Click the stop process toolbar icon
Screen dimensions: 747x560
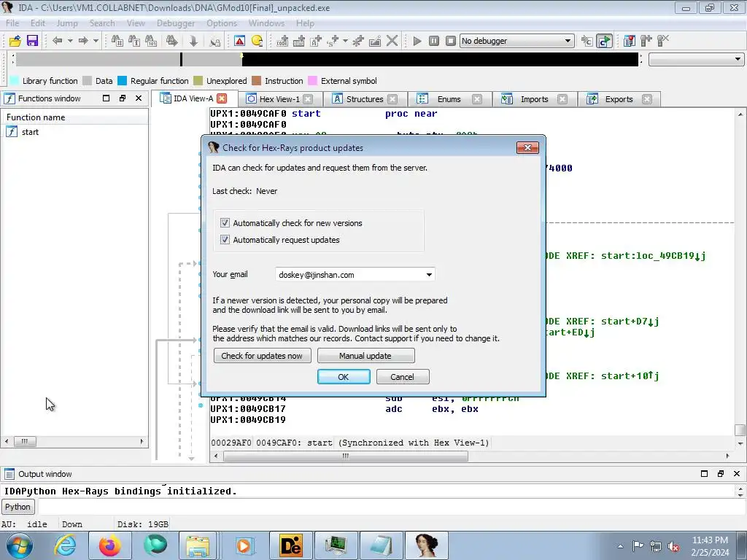[x=451, y=41]
